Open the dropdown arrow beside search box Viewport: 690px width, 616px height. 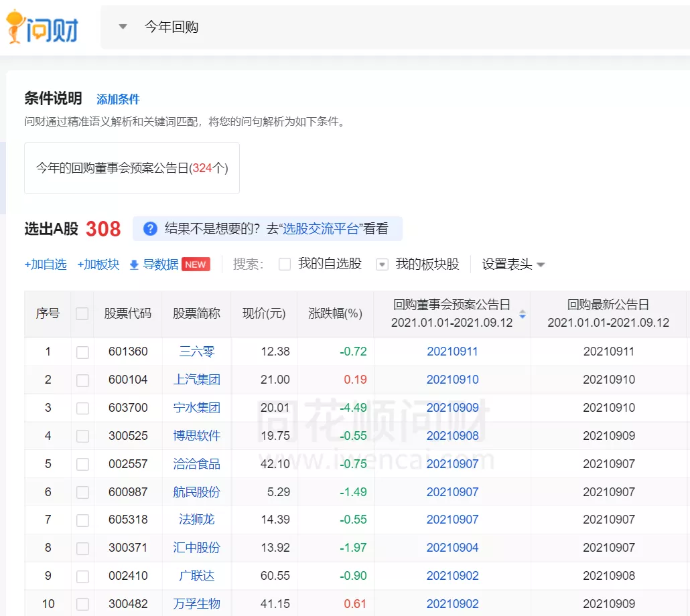tap(123, 27)
